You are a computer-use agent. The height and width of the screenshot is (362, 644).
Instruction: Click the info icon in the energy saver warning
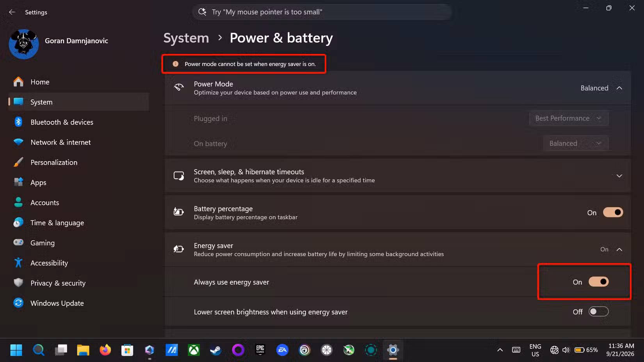(176, 64)
